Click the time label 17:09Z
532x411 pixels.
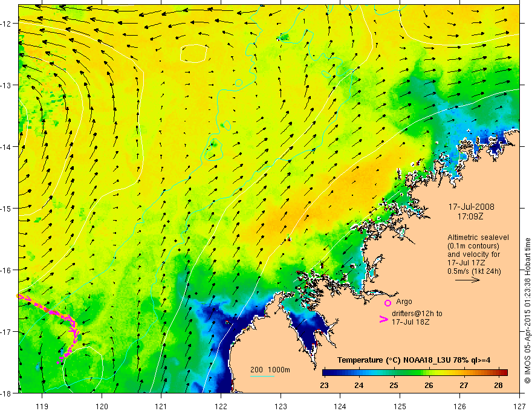coord(470,216)
